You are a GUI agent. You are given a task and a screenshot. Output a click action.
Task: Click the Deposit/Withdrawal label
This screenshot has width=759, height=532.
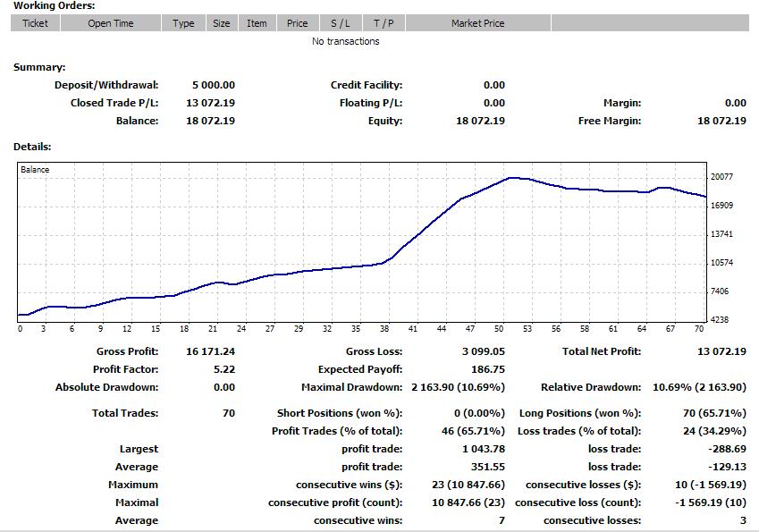tap(106, 85)
